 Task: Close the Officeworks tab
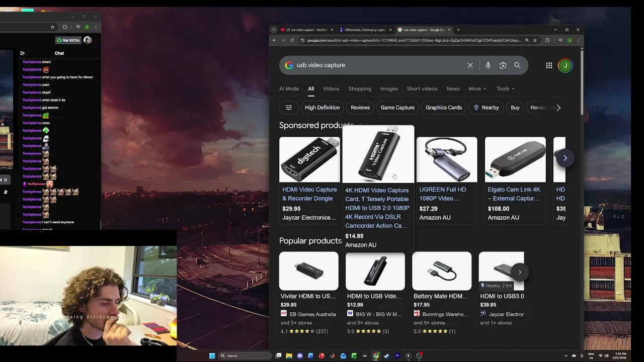[x=390, y=30]
